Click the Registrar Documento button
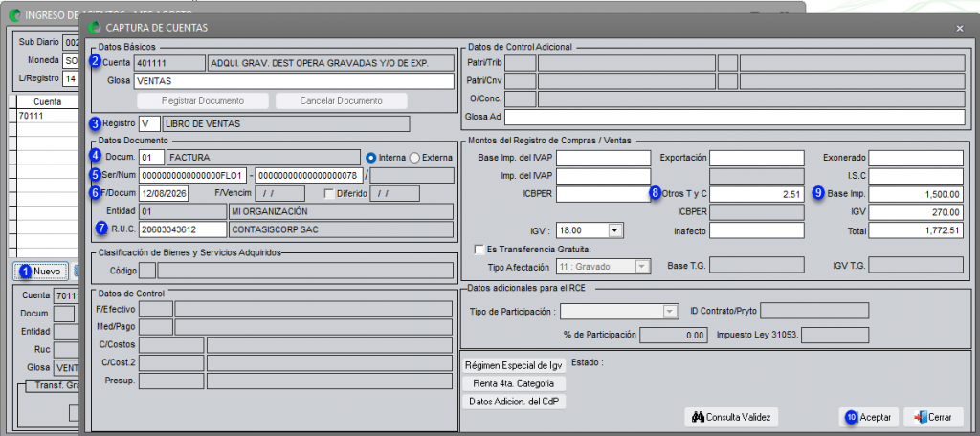 (203, 100)
